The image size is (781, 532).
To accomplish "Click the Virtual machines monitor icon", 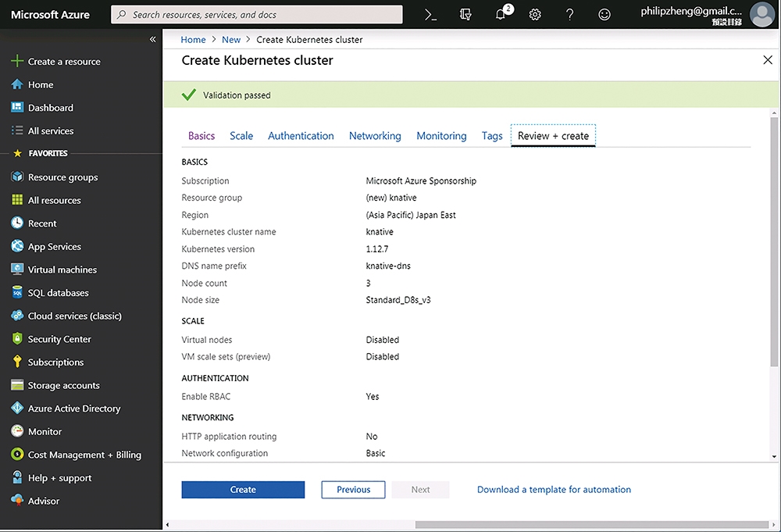I will 17,269.
